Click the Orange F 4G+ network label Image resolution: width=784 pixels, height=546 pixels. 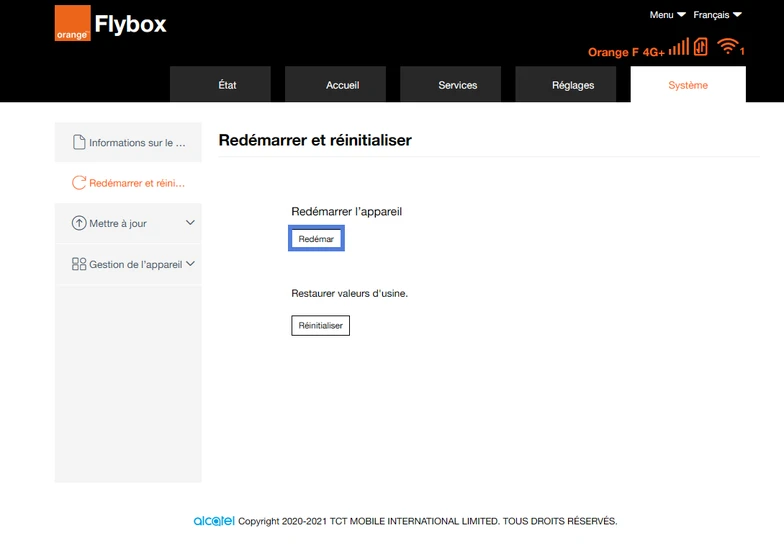point(626,52)
